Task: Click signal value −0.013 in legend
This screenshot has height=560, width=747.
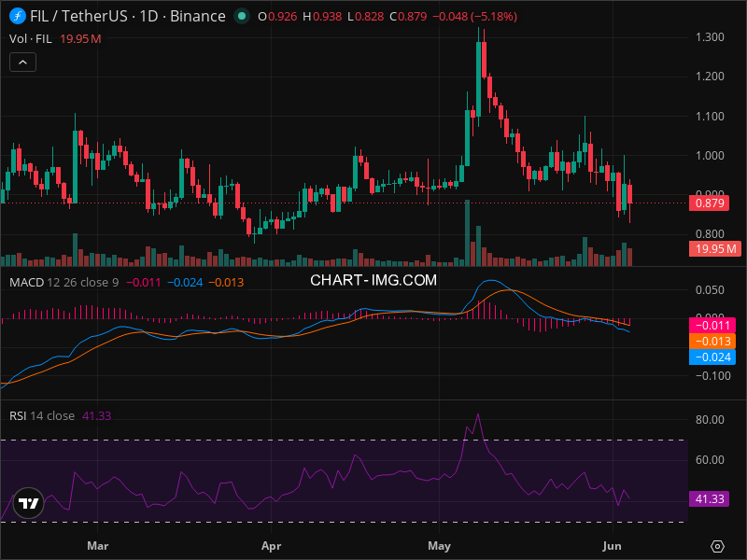Action: click(x=226, y=283)
